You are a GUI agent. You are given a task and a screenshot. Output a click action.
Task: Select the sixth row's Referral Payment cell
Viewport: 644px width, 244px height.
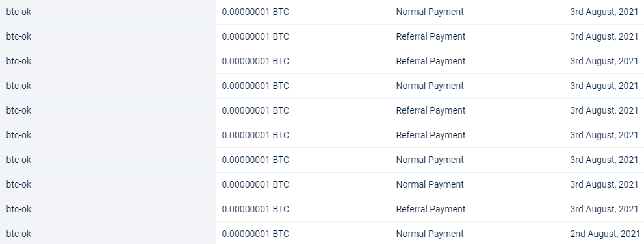point(430,135)
